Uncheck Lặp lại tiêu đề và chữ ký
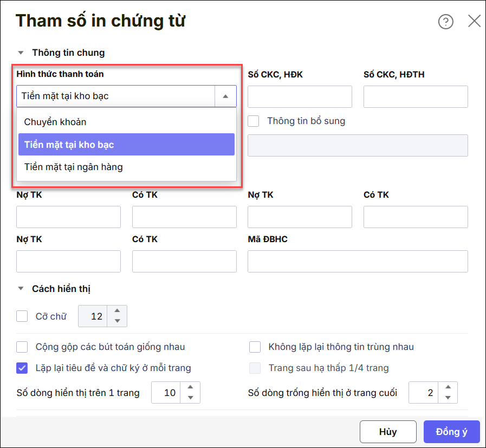Viewport: 486px width, 448px height. coord(22,368)
